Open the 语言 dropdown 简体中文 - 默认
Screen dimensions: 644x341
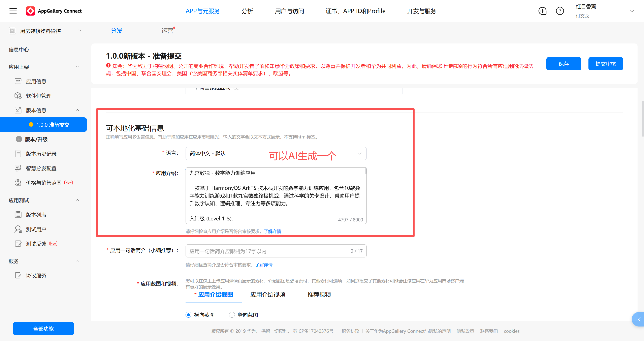click(276, 154)
